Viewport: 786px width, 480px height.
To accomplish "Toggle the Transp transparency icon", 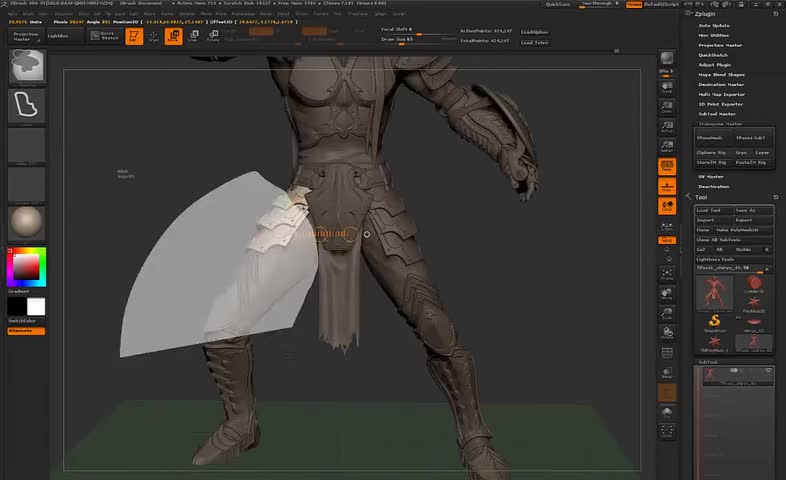I will (667, 373).
